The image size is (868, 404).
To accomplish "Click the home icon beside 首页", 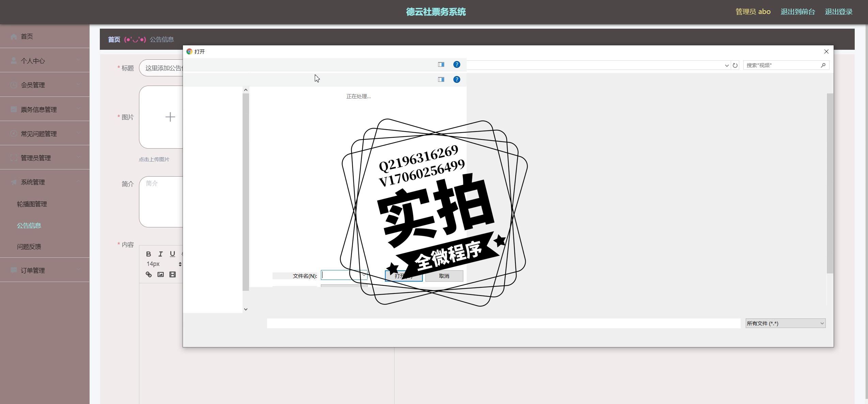I will (14, 36).
